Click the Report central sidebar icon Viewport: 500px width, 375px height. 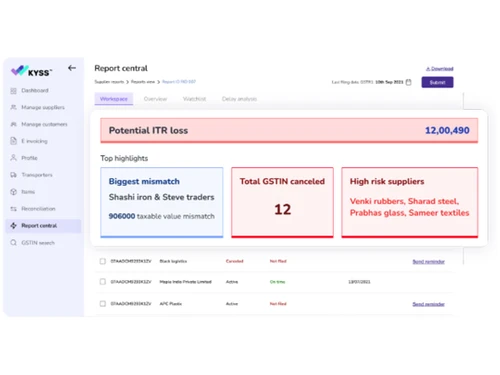[x=13, y=226]
